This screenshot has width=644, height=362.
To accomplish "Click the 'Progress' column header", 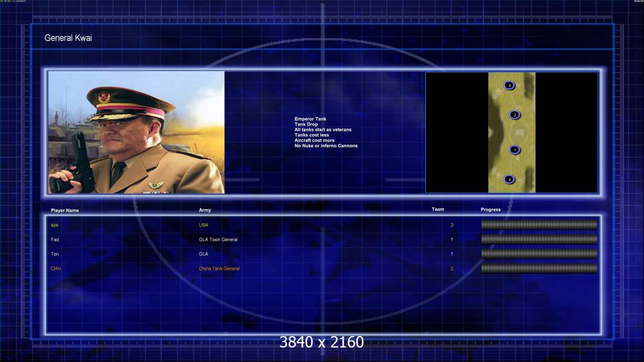I will [x=491, y=209].
